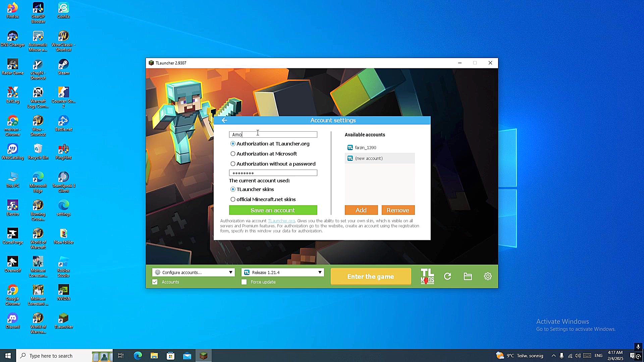
Task: Open Microsoft Store from taskbar
Action: click(171, 356)
